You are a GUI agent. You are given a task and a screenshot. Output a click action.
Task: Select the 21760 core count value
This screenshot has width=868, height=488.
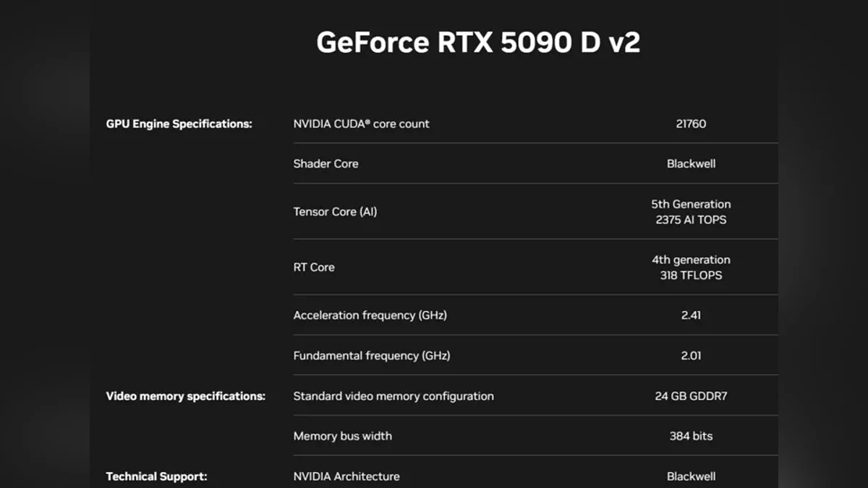point(691,124)
